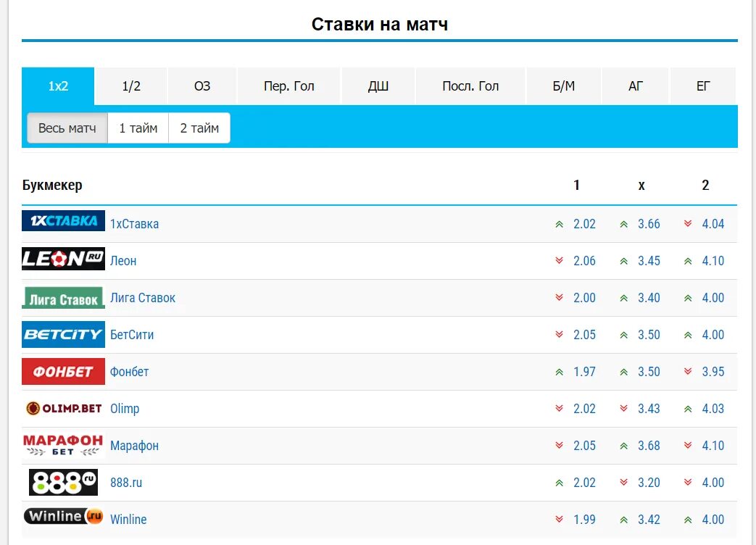Switch to the ОЗ tab
This screenshot has width=756, height=545.
coord(202,86)
